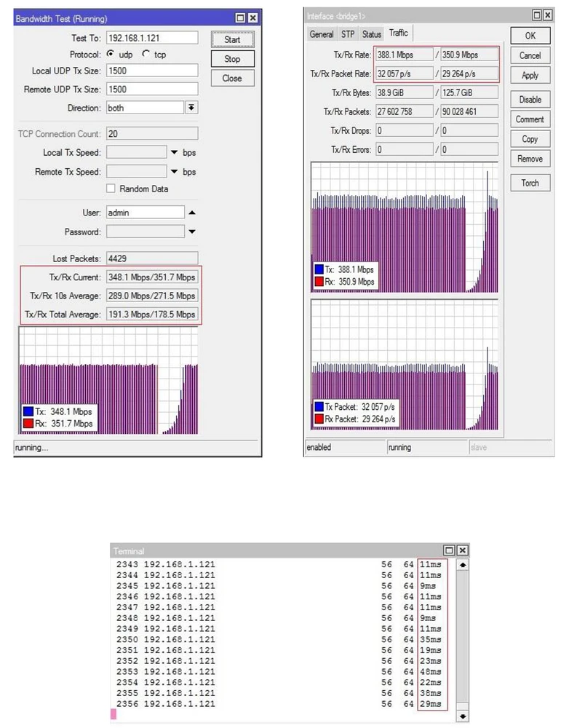The image size is (561, 728).
Task: Disable the bridge1 interface
Action: pyautogui.click(x=530, y=100)
